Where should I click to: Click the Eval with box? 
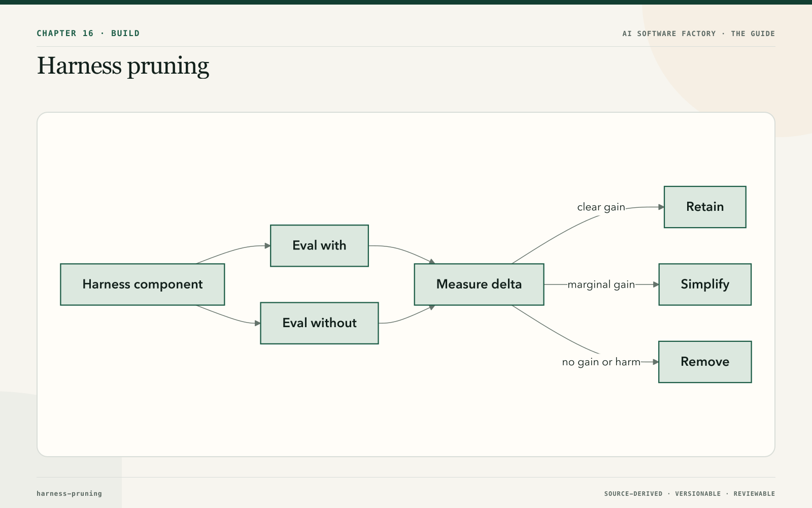pyautogui.click(x=319, y=246)
